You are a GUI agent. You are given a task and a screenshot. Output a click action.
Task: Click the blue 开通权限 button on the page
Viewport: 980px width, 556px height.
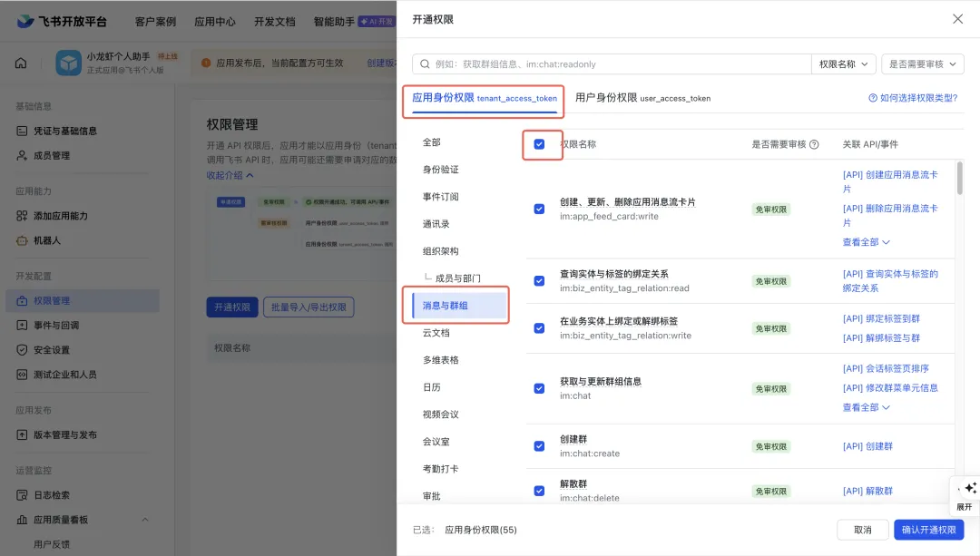[x=232, y=307]
